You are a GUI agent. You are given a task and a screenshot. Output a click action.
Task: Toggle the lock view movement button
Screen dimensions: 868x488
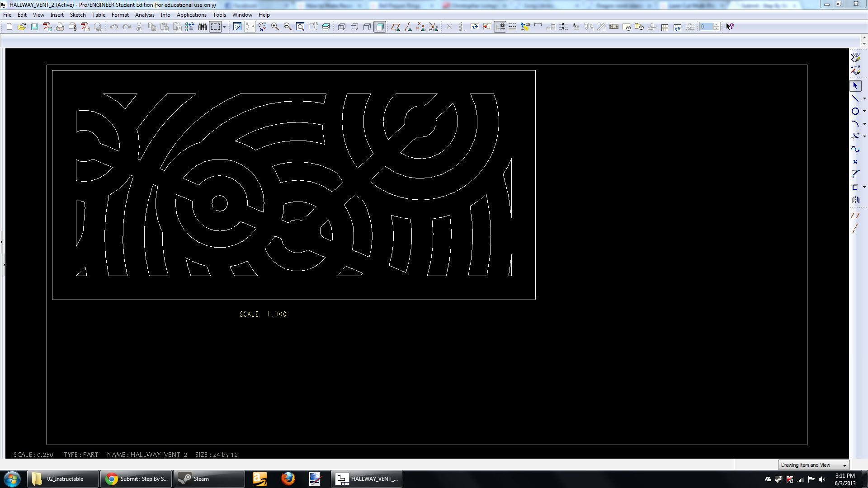coord(500,27)
